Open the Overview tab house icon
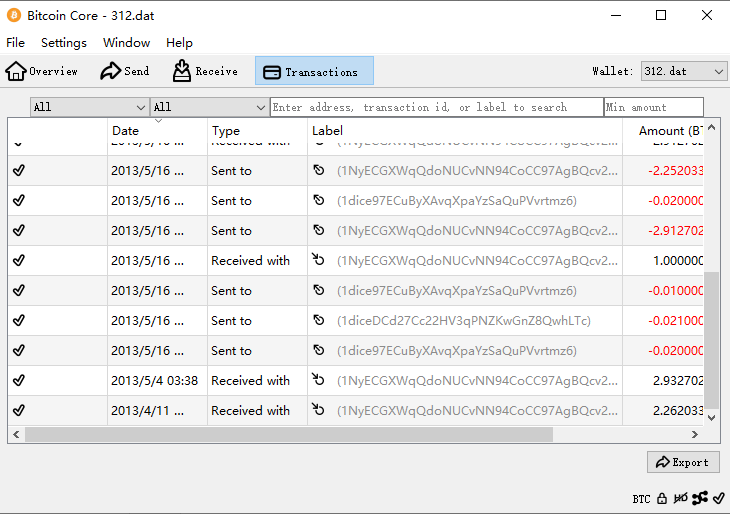 click(x=16, y=71)
